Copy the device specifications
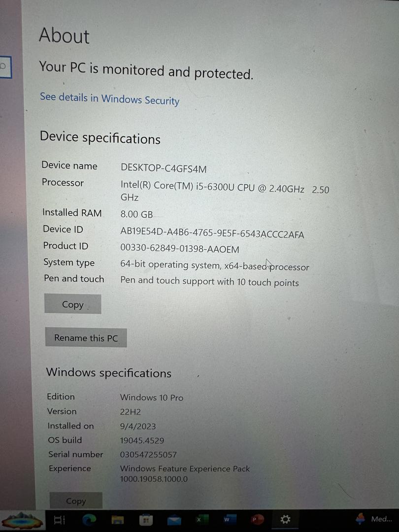399x532 pixels. coord(72,304)
